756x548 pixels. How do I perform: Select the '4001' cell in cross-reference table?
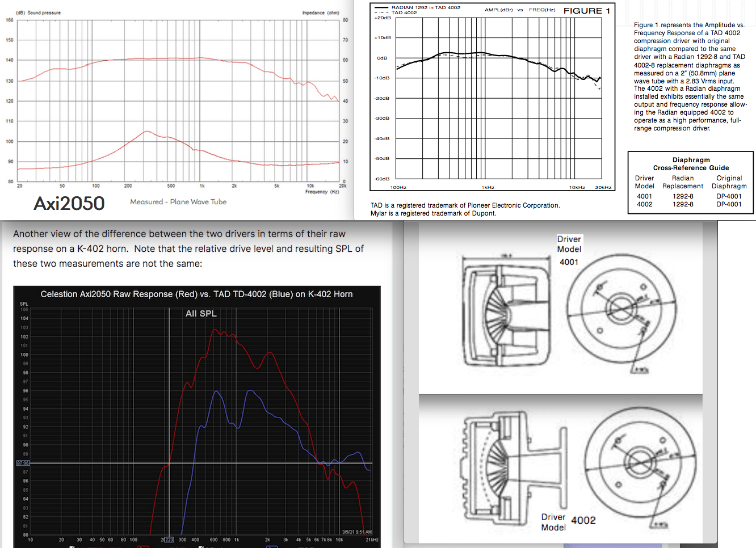coord(645,196)
